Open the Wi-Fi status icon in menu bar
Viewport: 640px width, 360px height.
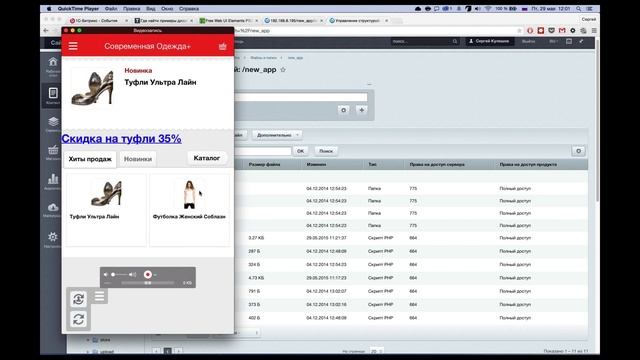(x=488, y=9)
